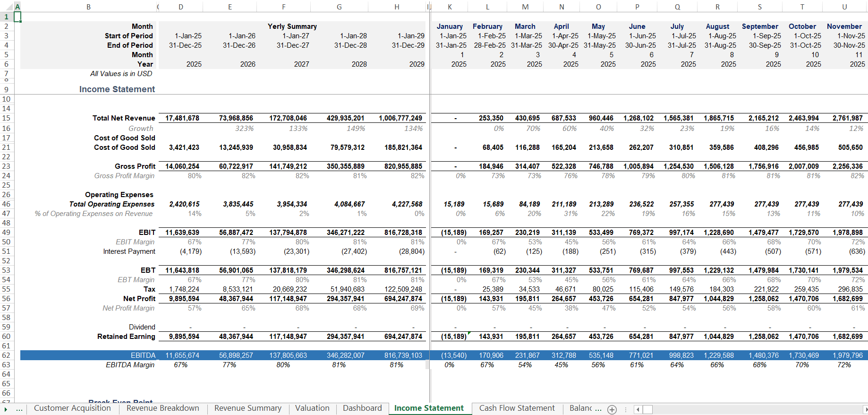Select the 'Net Profit' row label
868x415 pixels.
tap(139, 299)
